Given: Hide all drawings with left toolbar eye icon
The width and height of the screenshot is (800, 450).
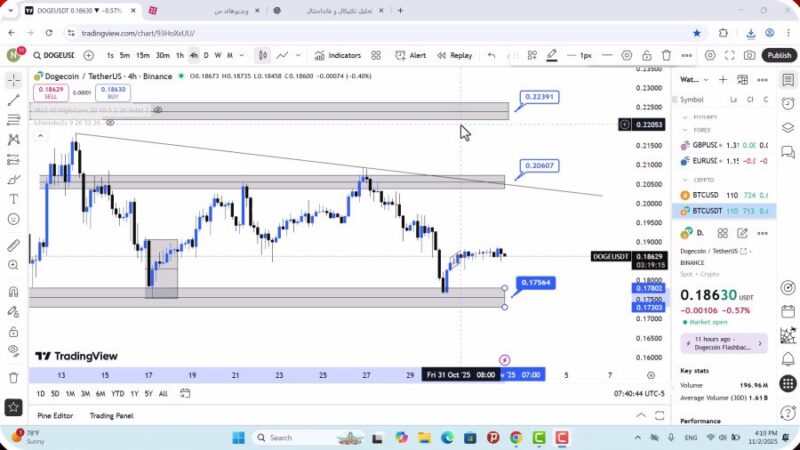Looking at the screenshot, I should pos(13,349).
